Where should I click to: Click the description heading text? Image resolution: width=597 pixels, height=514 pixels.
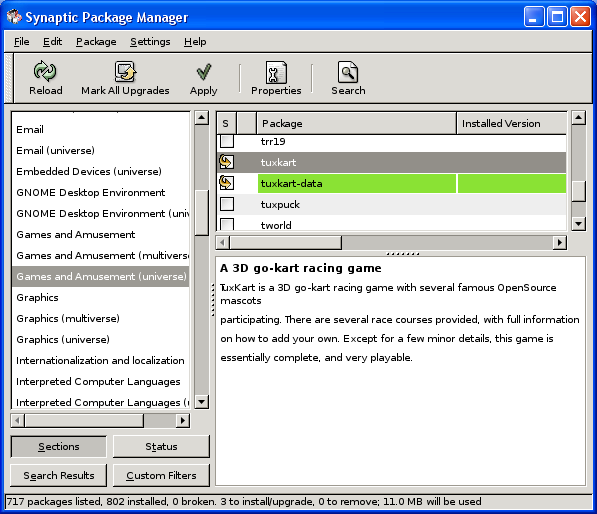pos(300,268)
